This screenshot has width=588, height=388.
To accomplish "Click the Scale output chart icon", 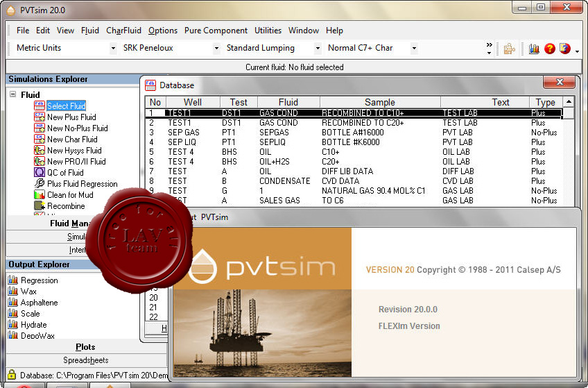I will 12,313.
